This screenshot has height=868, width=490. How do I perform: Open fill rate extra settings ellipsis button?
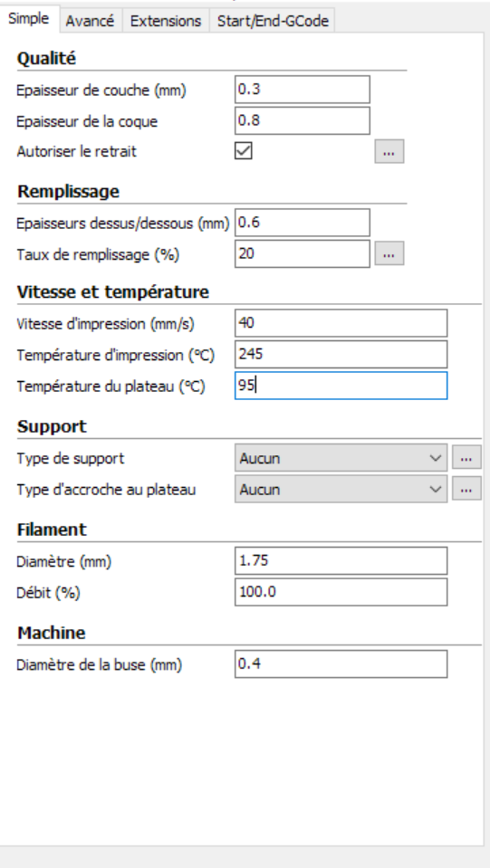pos(389,253)
